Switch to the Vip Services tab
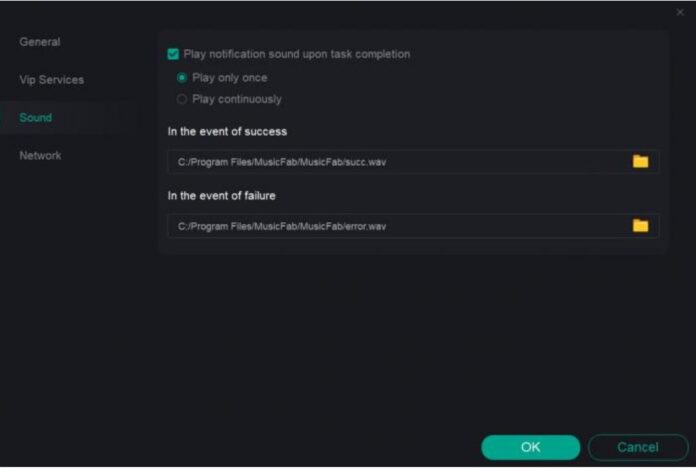This screenshot has height=469, width=696. tap(51, 80)
